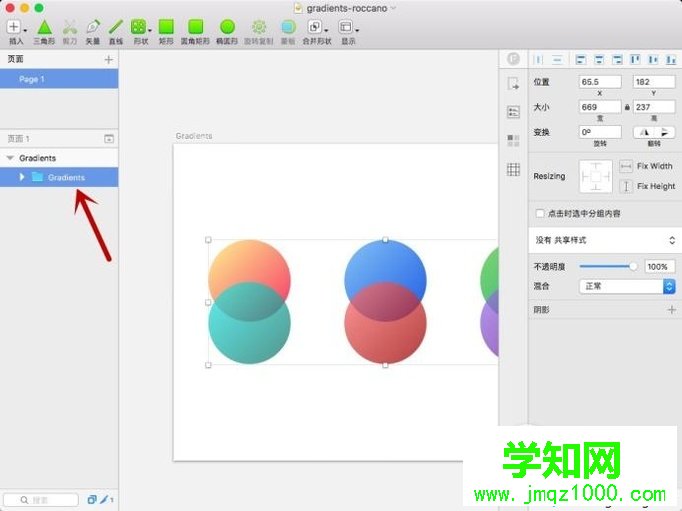Open the 混合 blend mode 正常 dropdown
The image size is (682, 511).
pyautogui.click(x=627, y=286)
